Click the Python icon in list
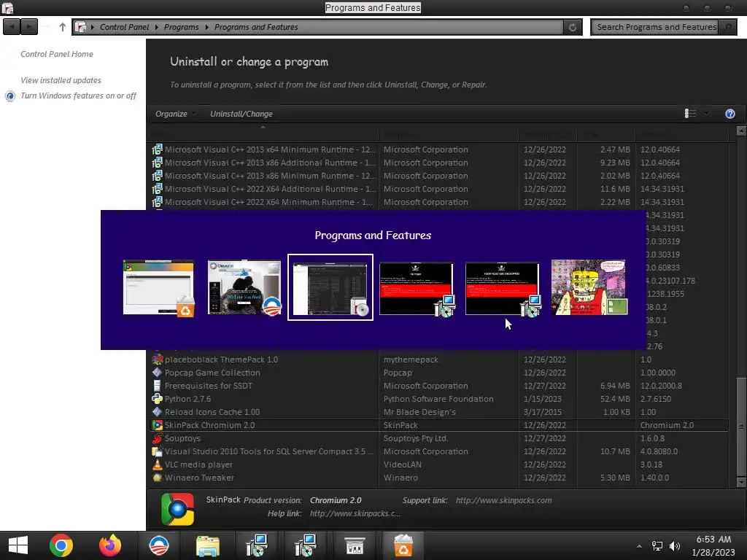 [158, 399]
